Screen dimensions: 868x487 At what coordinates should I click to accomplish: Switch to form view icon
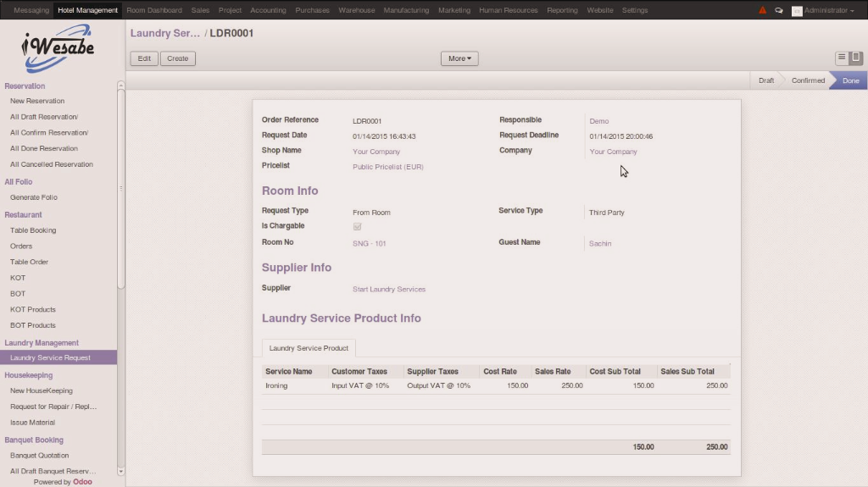(x=856, y=58)
